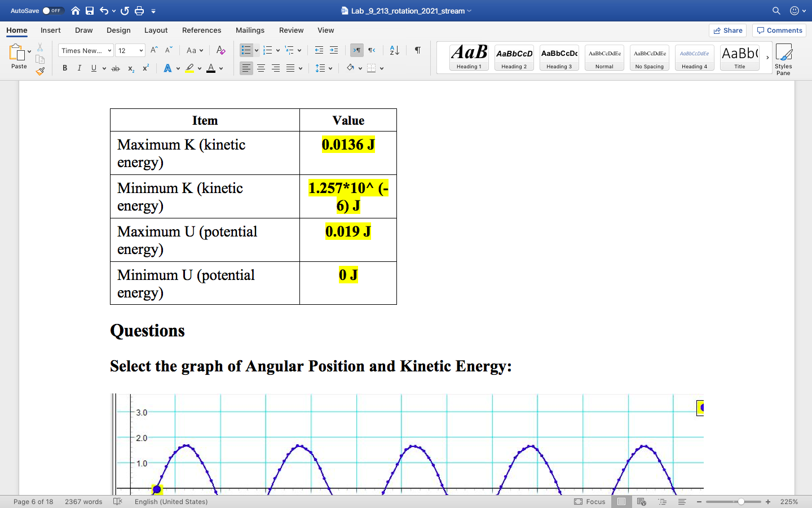Toggle Bold formatting

point(65,68)
